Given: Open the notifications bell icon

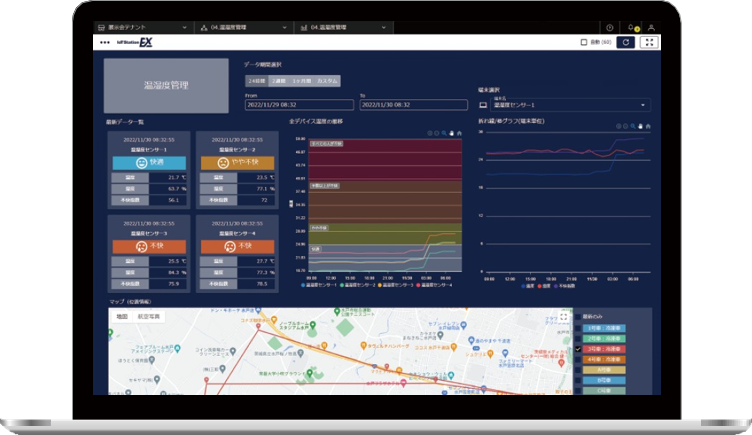Looking at the screenshot, I should [x=631, y=27].
